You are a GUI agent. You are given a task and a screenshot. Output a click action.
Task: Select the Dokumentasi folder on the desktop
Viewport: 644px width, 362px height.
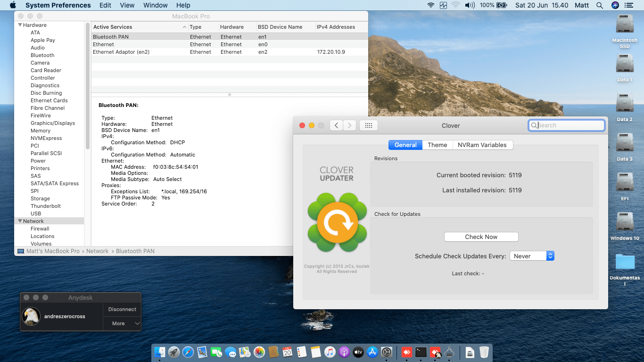625,269
